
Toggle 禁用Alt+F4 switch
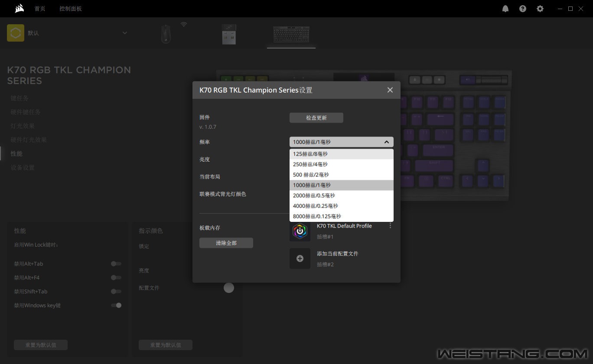[x=116, y=277]
